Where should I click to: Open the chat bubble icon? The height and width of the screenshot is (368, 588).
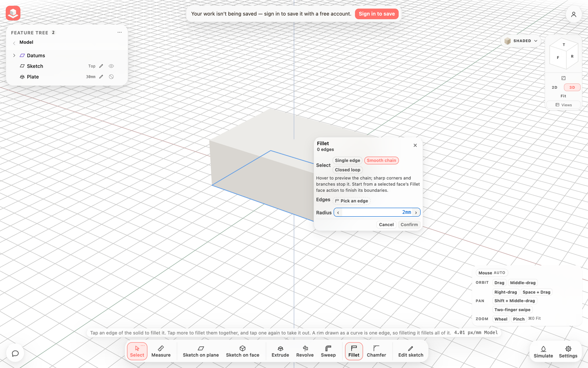tap(15, 353)
